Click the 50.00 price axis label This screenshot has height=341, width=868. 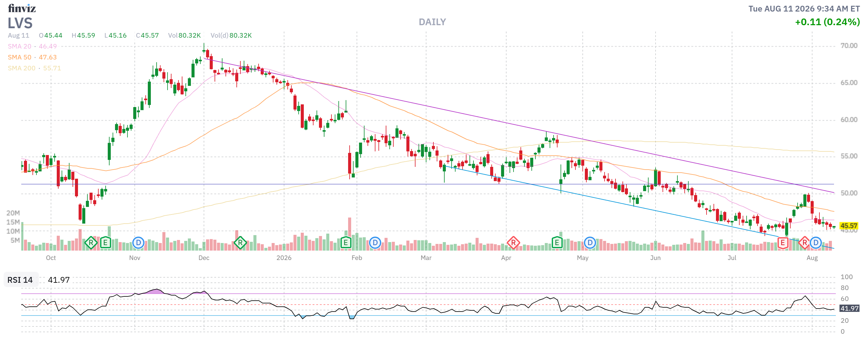(x=849, y=193)
